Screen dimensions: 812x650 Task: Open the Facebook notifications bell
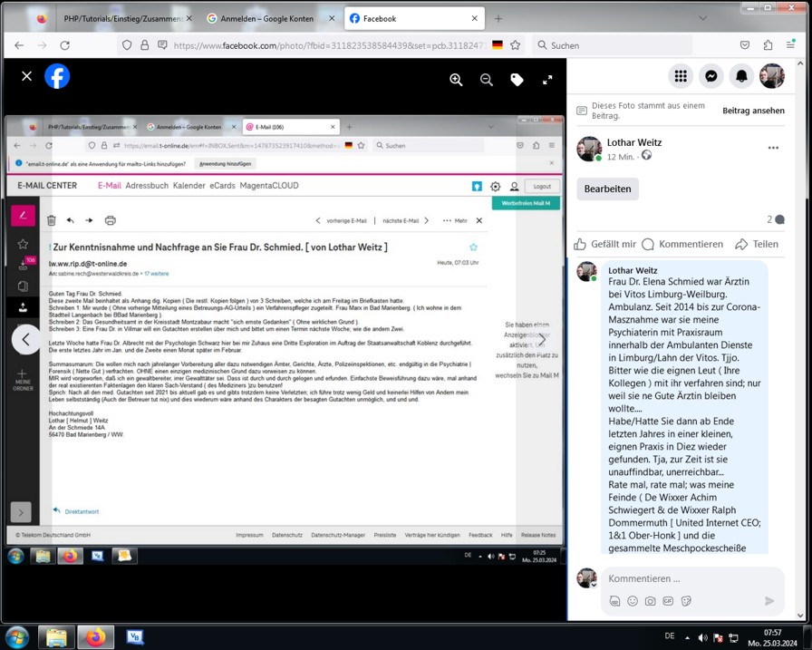pyautogui.click(x=741, y=76)
